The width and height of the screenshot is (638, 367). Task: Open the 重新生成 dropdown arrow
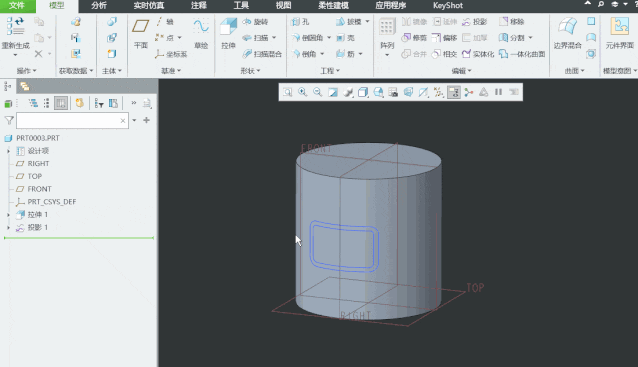click(15, 55)
